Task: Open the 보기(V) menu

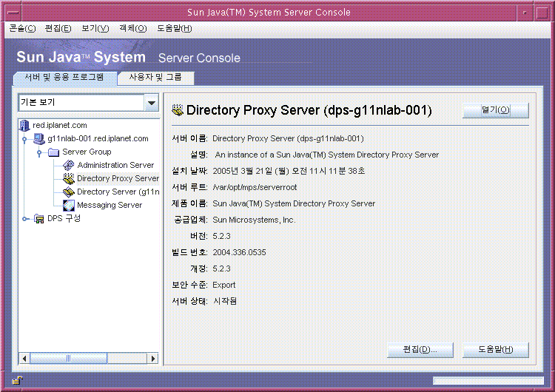Action: point(95,28)
